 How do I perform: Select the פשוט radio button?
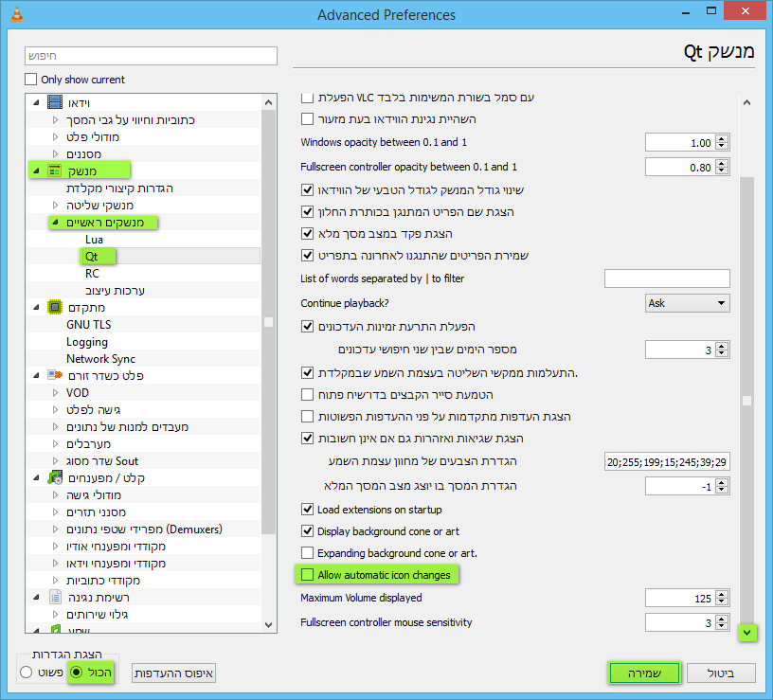click(x=27, y=672)
